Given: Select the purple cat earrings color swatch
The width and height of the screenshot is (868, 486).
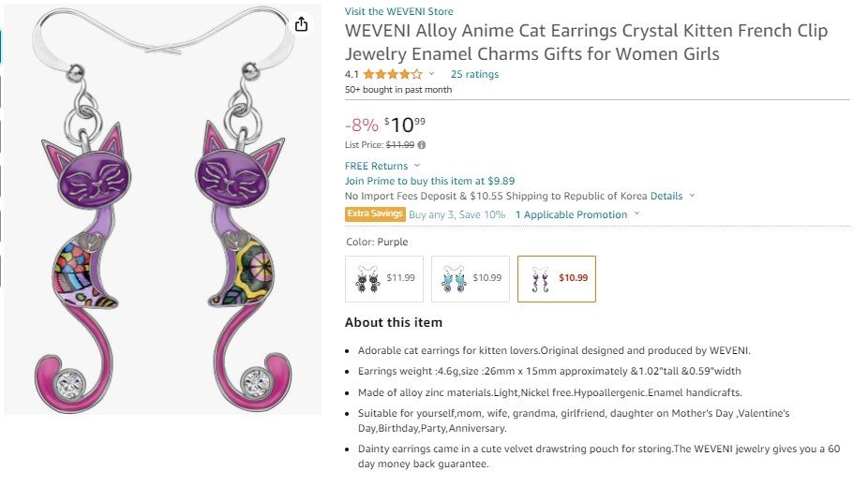Looking at the screenshot, I should click(556, 278).
